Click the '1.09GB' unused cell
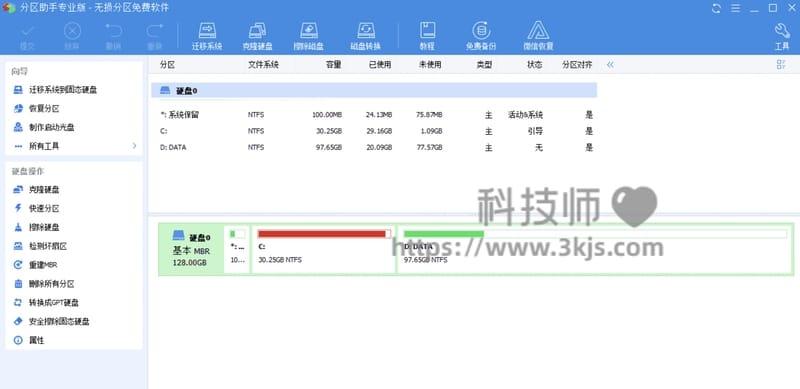Screen dimensions: 800x389 (x=431, y=131)
